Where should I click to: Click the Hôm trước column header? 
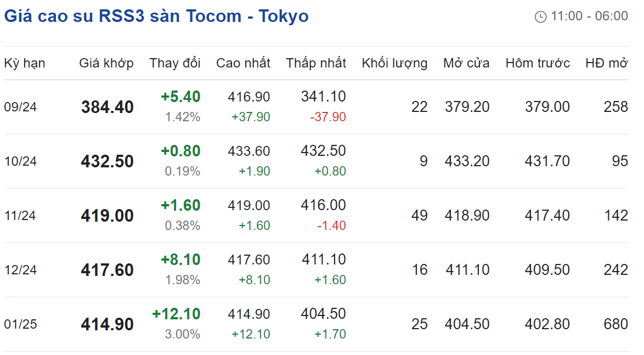(x=538, y=63)
